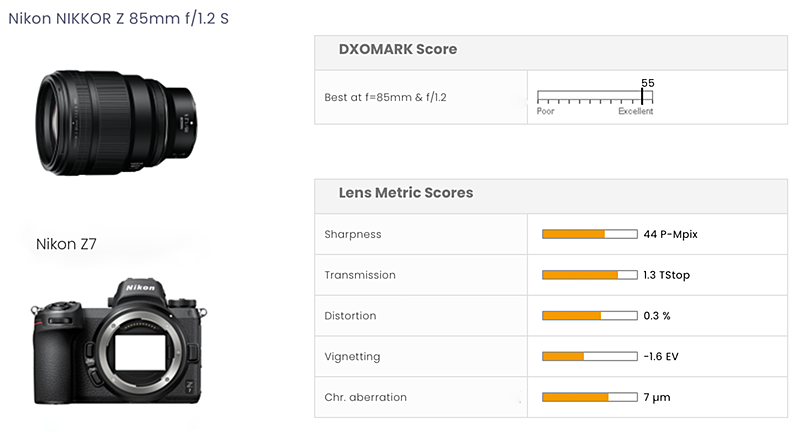The image size is (800, 435).
Task: Click the DXOMARK score scale marker at 55
Action: [642, 97]
